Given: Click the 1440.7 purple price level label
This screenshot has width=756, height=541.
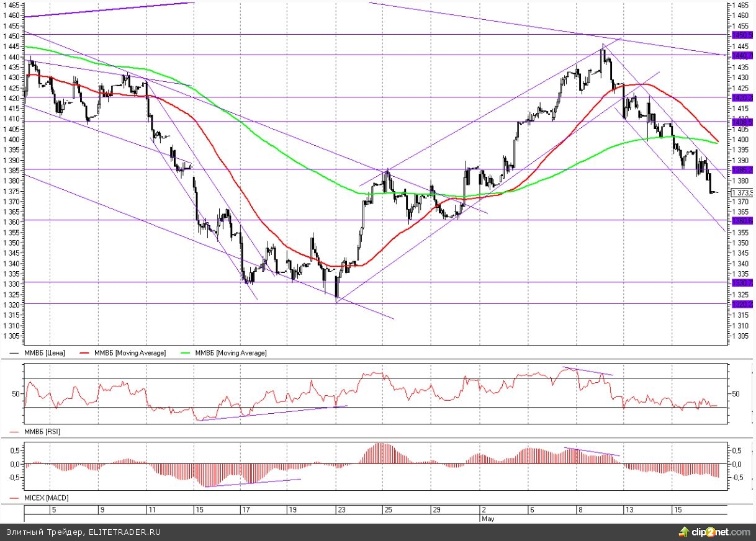Looking at the screenshot, I should tap(742, 55).
